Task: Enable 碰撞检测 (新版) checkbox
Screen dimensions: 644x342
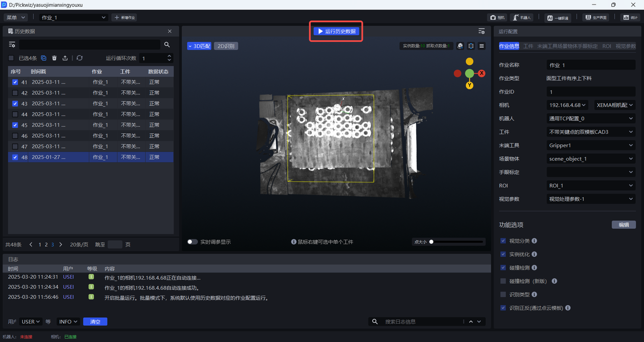Action: click(503, 281)
